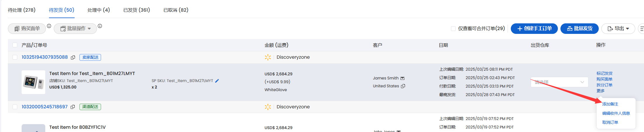The image size is (644, 132).
Task: Open the 出货仓库 请选择 warehouse selector
Action: click(559, 82)
